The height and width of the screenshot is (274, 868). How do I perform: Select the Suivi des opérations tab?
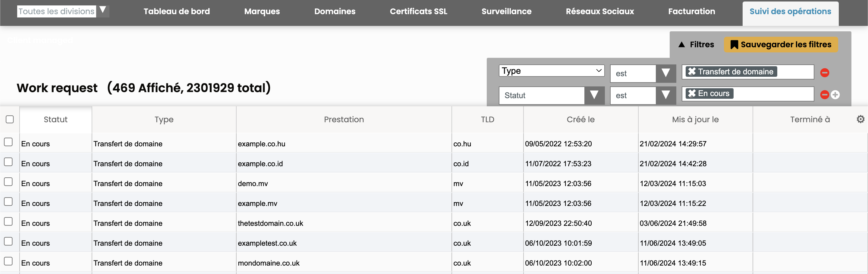790,14
